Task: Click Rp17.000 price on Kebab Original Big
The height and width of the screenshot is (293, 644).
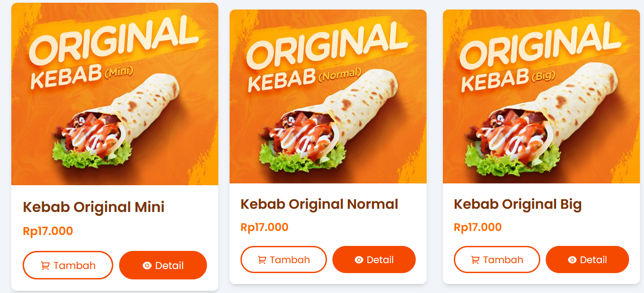Action: coord(478,227)
